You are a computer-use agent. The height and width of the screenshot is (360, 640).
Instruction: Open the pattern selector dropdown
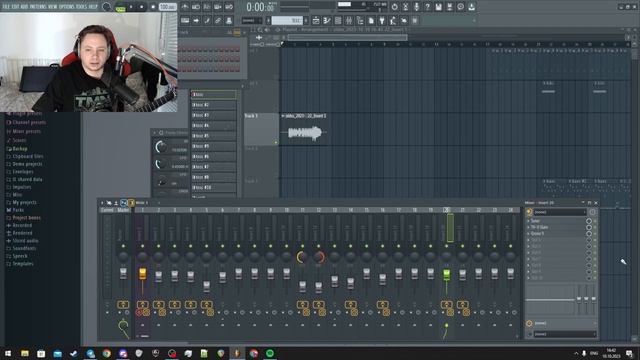click(287, 20)
